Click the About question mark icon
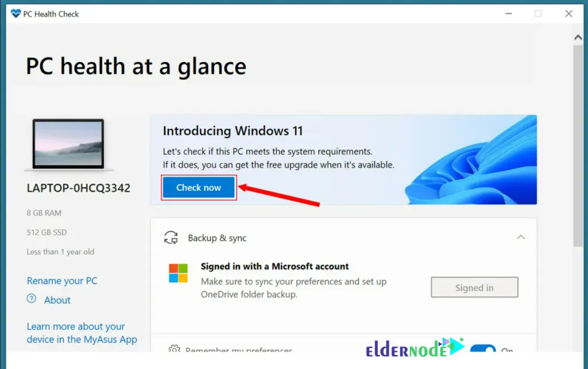This screenshot has height=369, width=588. (32, 299)
